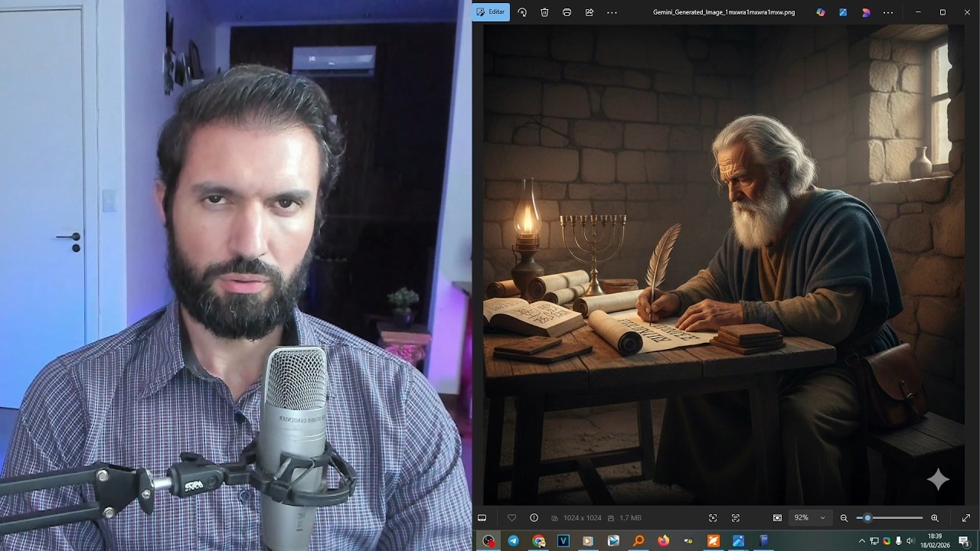
Task: Zoom in with the plus magnifier icon
Action: pyautogui.click(x=935, y=518)
